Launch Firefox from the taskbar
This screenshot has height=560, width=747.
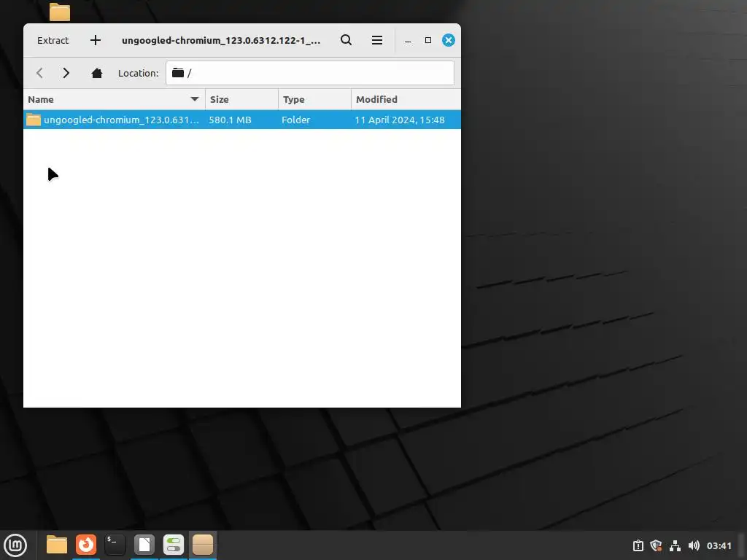[x=86, y=545]
